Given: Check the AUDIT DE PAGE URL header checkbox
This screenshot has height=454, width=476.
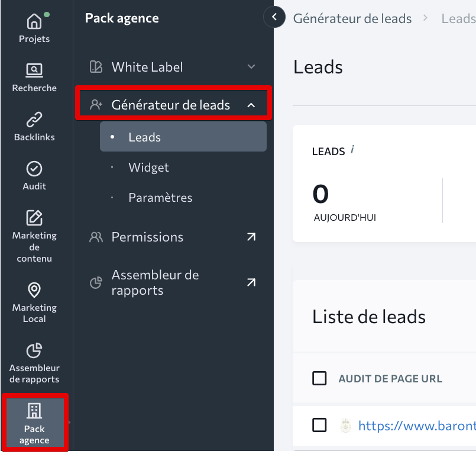Looking at the screenshot, I should [319, 378].
